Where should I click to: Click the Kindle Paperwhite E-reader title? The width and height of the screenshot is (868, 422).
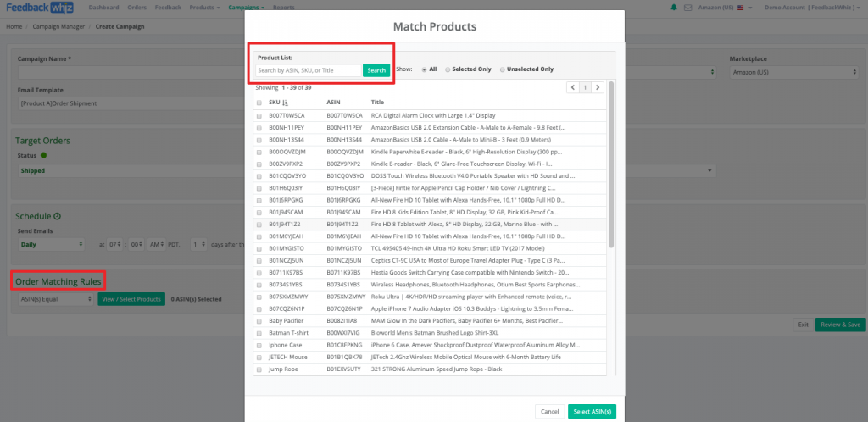pyautogui.click(x=469, y=152)
